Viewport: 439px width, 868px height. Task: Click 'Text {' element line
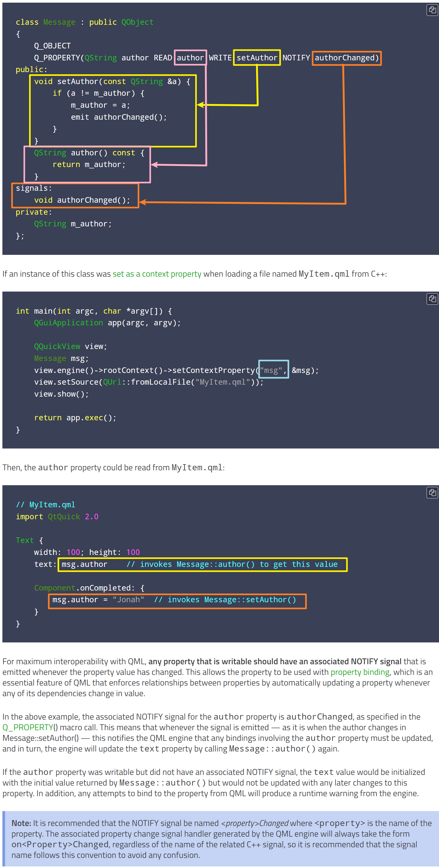point(29,541)
